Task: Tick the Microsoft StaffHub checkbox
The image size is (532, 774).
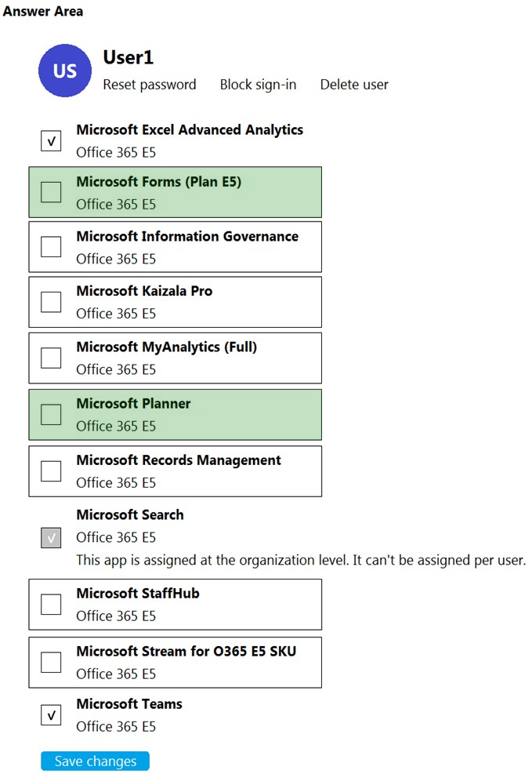Action: tap(51, 604)
